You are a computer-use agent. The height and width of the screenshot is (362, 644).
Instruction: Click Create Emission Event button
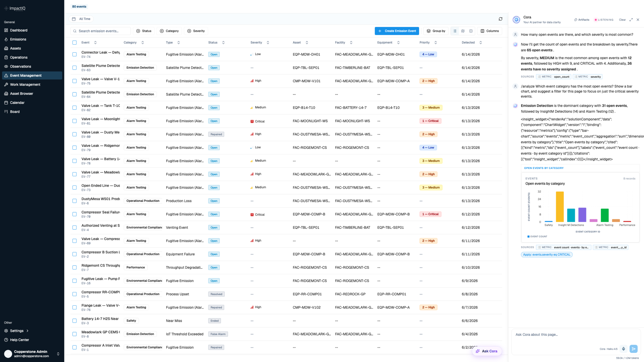[397, 31]
